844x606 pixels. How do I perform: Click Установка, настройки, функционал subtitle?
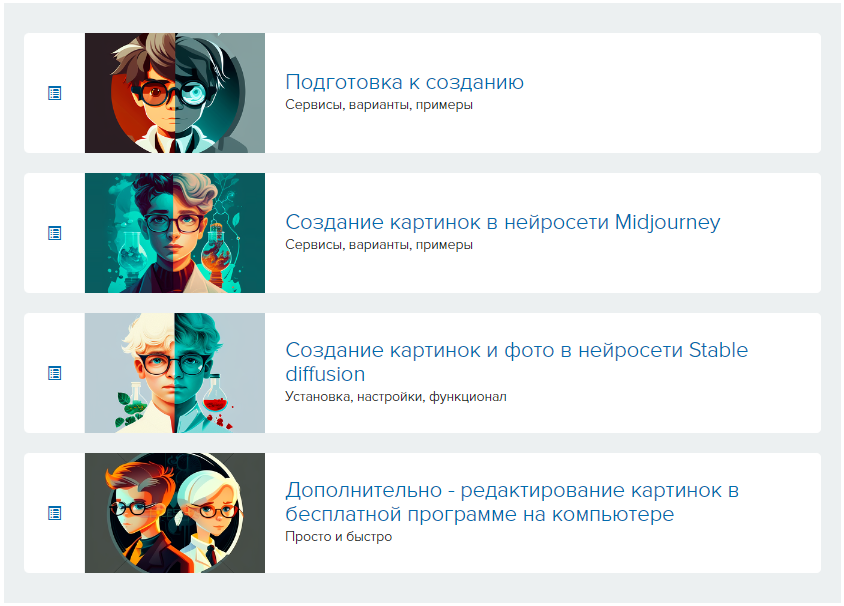pyautogui.click(x=396, y=397)
